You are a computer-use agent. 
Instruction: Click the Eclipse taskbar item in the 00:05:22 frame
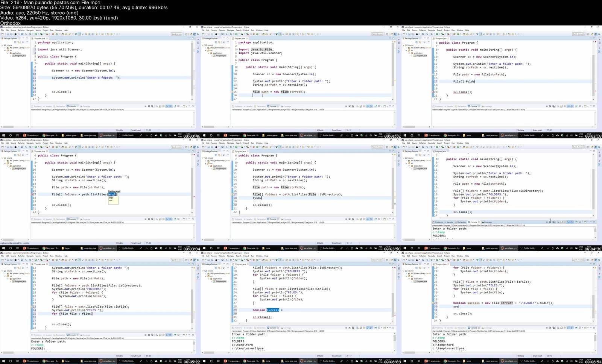click(108, 361)
